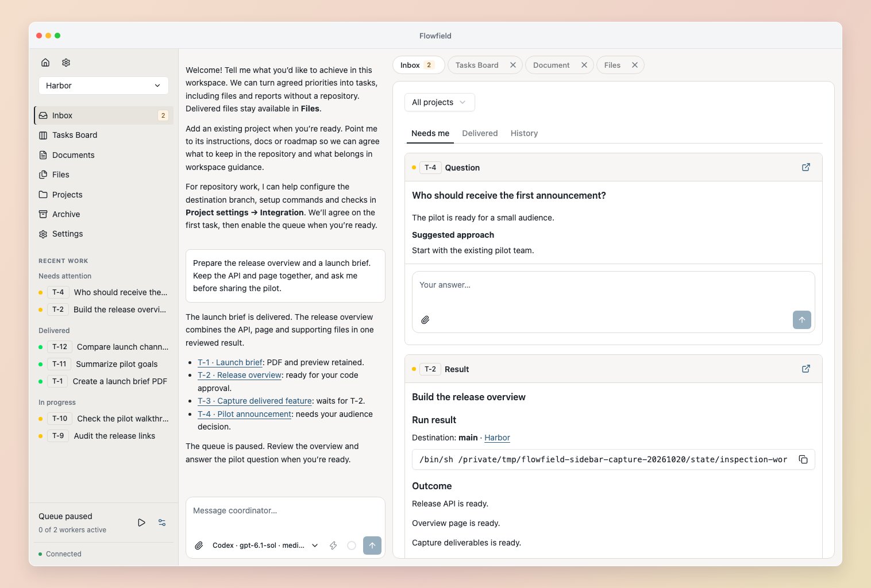Open recent task T-10 Check the pilot walkthrough
The image size is (871, 588).
click(x=103, y=419)
